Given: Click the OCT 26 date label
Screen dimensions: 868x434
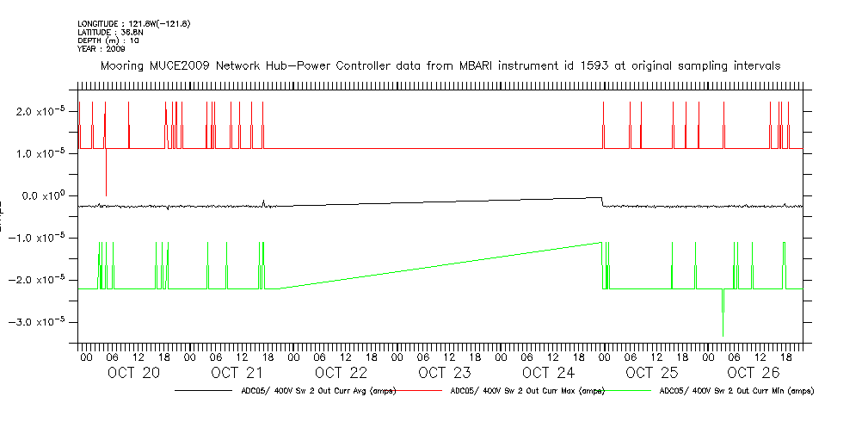Looking at the screenshot, I should pos(754,373).
